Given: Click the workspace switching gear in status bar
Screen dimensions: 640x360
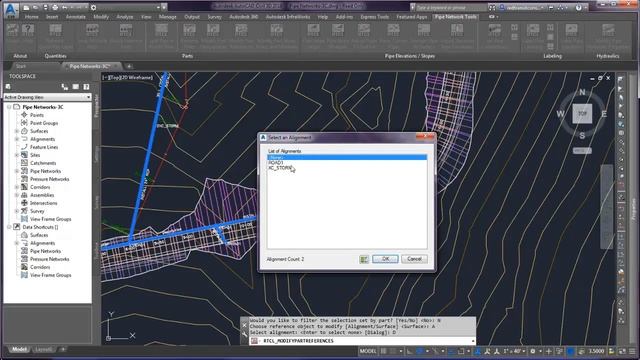Looking at the screenshot, I should [x=533, y=351].
